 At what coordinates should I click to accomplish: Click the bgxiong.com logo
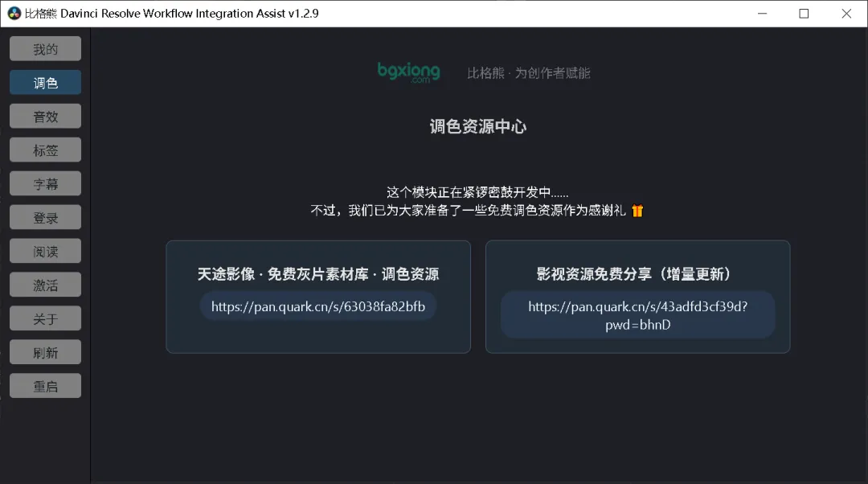pos(408,72)
